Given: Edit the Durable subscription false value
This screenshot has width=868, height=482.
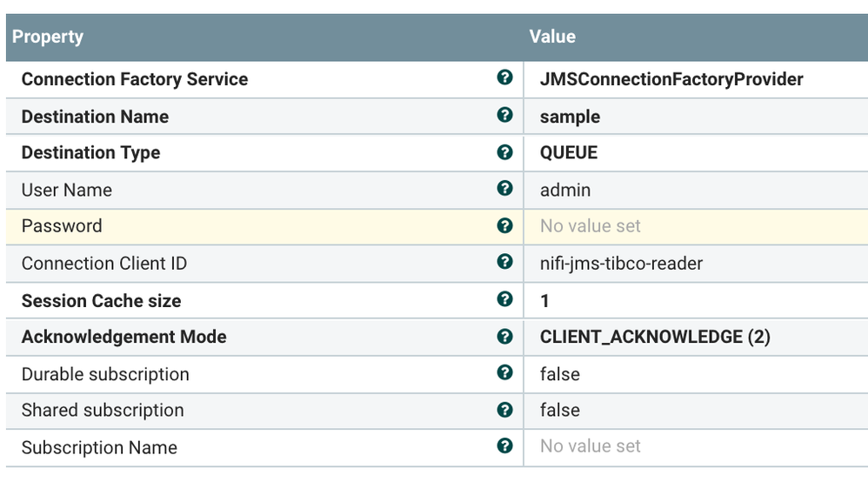Looking at the screenshot, I should pyautogui.click(x=559, y=374).
